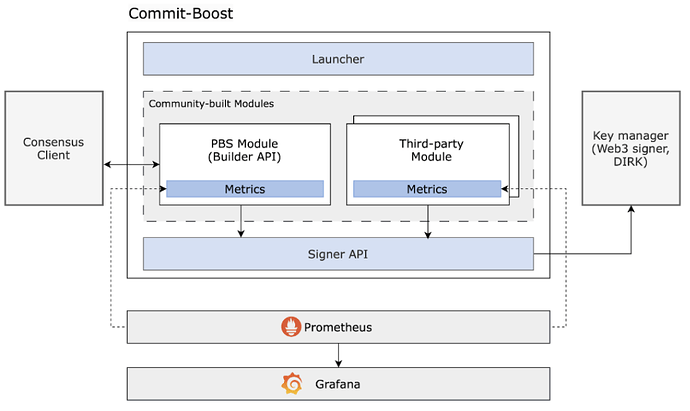Image resolution: width=690 pixels, height=411 pixels.
Task: Click the Grafana swirl logo icon
Action: [x=292, y=384]
